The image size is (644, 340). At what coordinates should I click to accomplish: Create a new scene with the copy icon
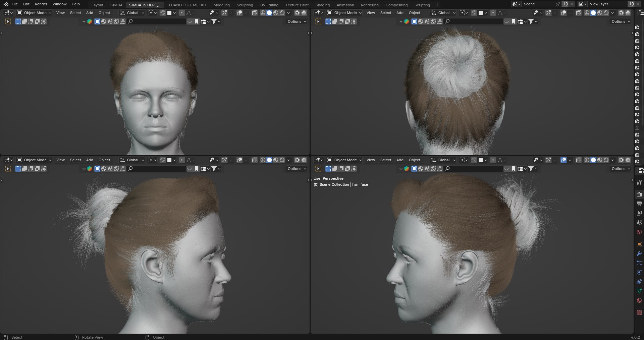click(565, 4)
